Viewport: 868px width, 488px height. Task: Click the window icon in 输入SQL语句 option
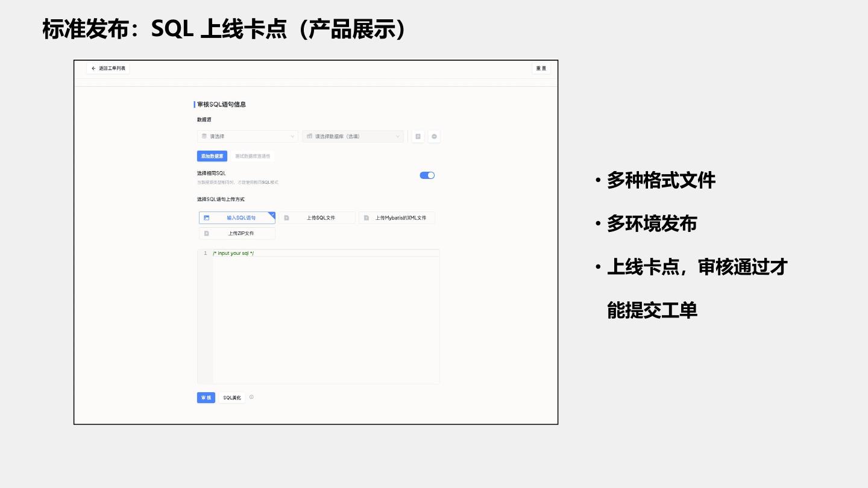pyautogui.click(x=206, y=218)
